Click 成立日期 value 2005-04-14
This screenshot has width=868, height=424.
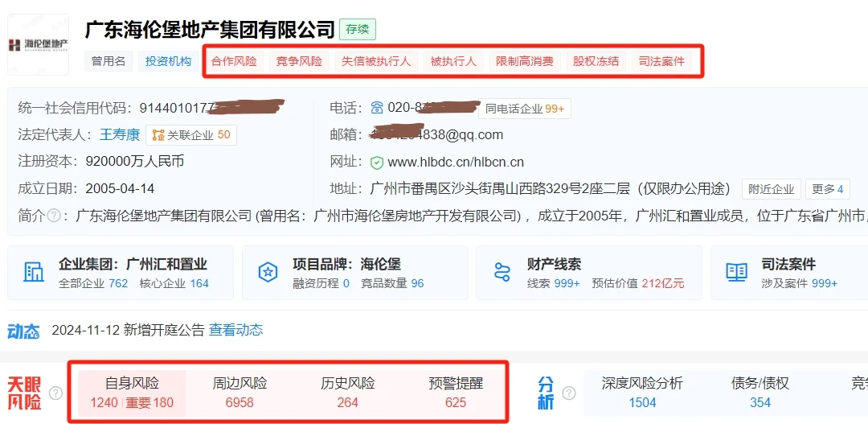click(120, 188)
